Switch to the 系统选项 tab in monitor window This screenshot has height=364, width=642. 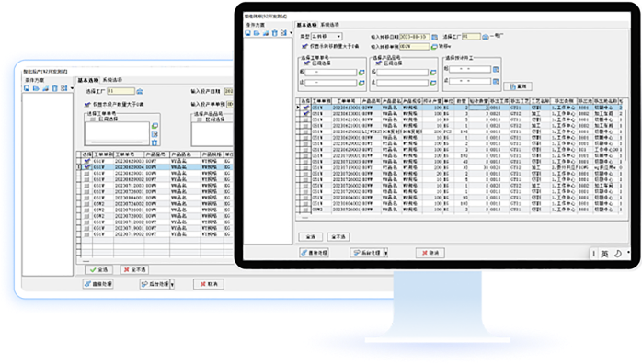click(x=329, y=25)
